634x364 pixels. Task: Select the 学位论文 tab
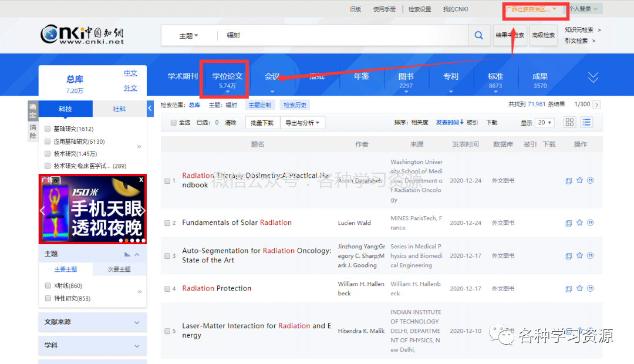[x=227, y=80]
